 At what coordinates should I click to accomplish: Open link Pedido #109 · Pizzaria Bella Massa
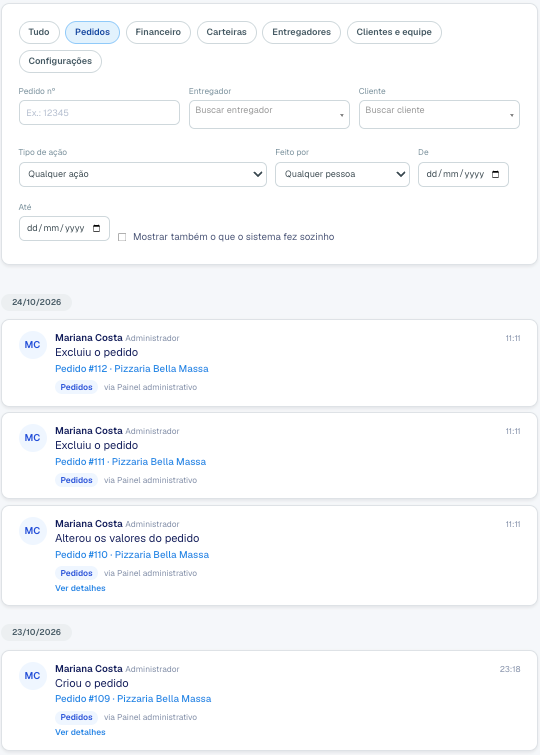pos(133,699)
